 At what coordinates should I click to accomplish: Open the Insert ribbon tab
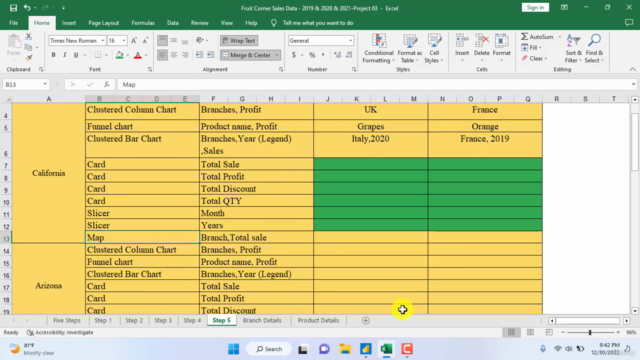[69, 23]
